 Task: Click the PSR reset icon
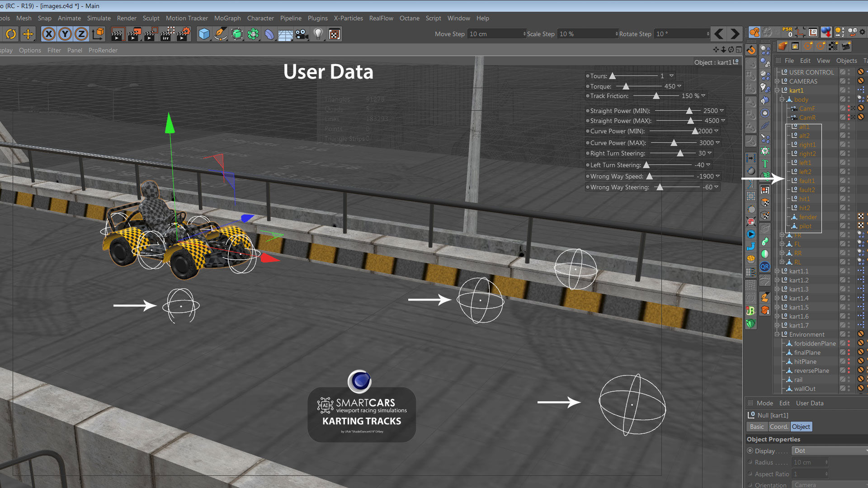click(x=787, y=32)
